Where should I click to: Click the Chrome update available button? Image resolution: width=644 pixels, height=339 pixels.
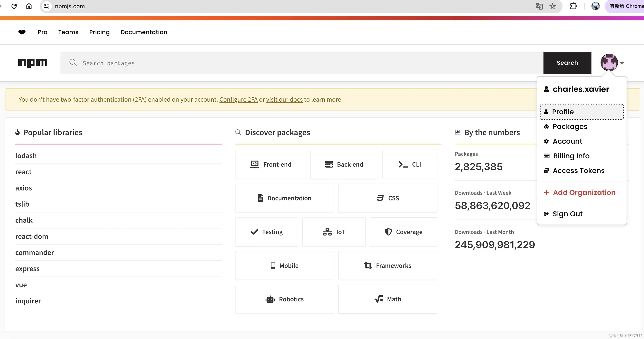click(x=625, y=6)
